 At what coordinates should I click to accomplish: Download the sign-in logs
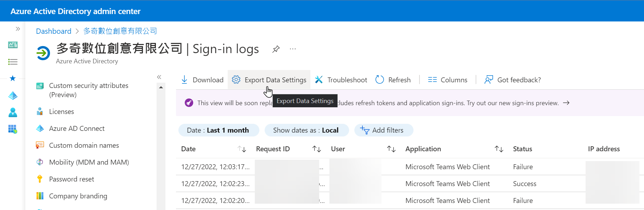[202, 80]
